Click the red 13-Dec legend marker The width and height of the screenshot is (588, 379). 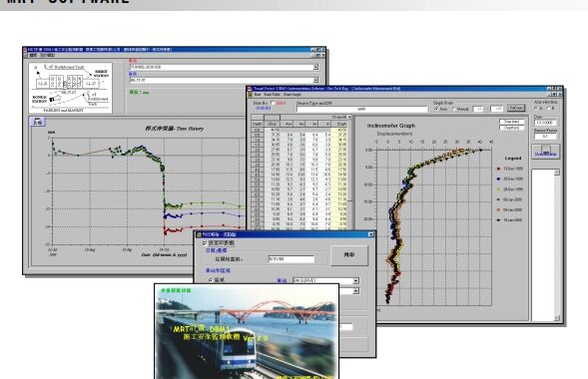coord(498,169)
